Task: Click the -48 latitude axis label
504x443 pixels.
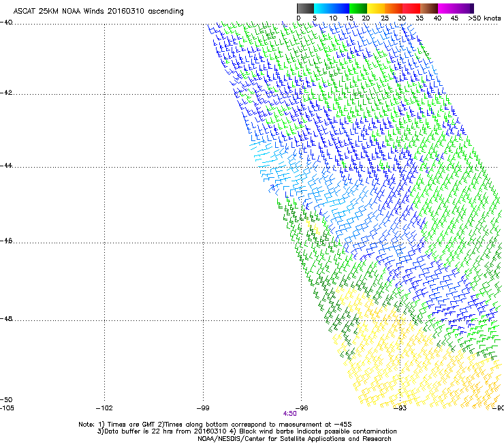Action: pyautogui.click(x=6, y=319)
